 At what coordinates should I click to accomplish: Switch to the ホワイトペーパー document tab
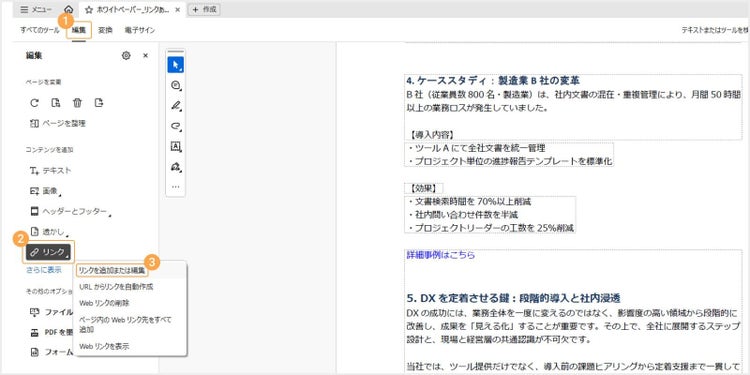132,10
